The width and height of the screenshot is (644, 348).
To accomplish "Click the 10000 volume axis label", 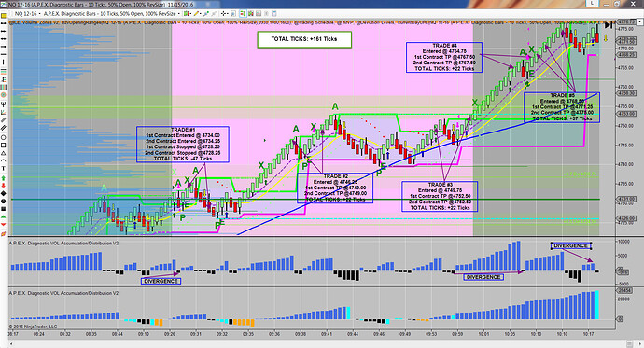I will click(623, 242).
